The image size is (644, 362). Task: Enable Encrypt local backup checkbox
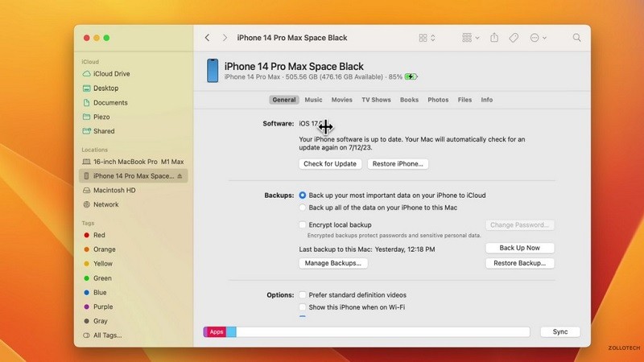pyautogui.click(x=303, y=225)
